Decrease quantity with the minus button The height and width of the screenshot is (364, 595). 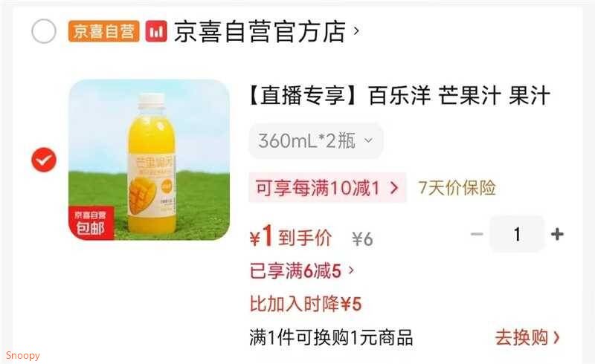click(x=477, y=234)
